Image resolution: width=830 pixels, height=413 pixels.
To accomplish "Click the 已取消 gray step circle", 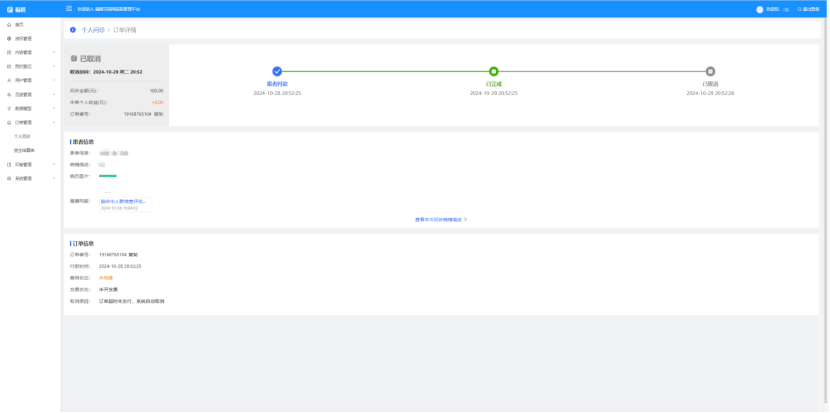I will click(710, 72).
